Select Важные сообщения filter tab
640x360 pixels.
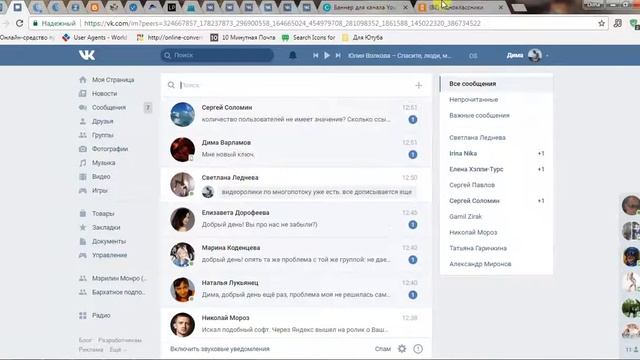(496, 116)
